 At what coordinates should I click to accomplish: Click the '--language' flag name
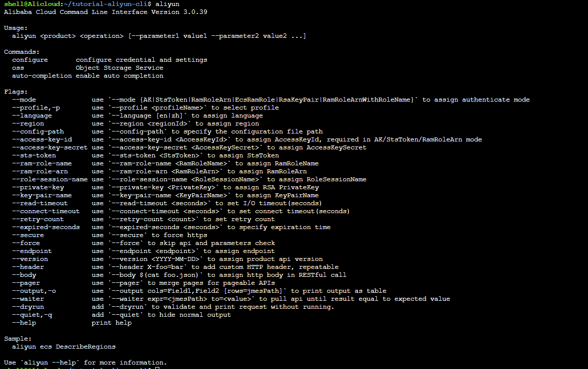(32, 116)
